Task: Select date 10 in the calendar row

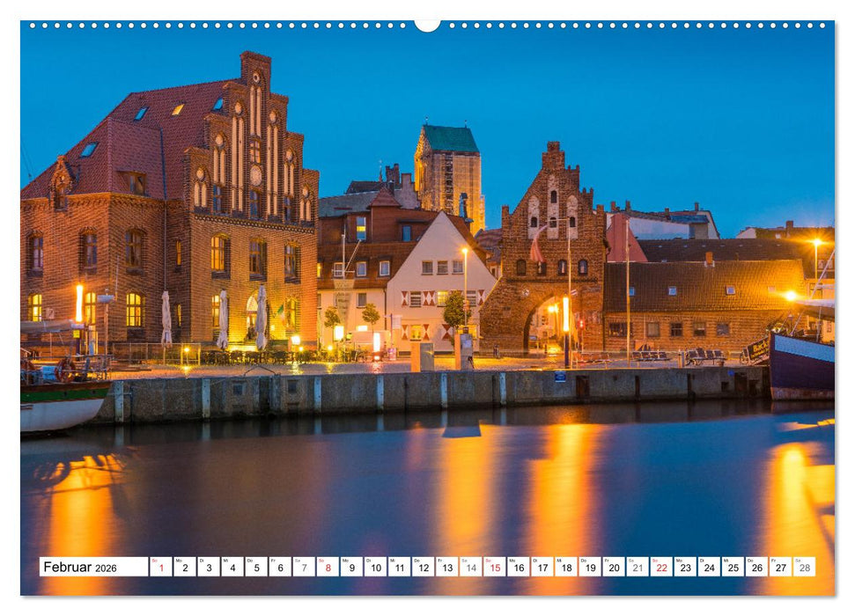Action: (x=375, y=570)
